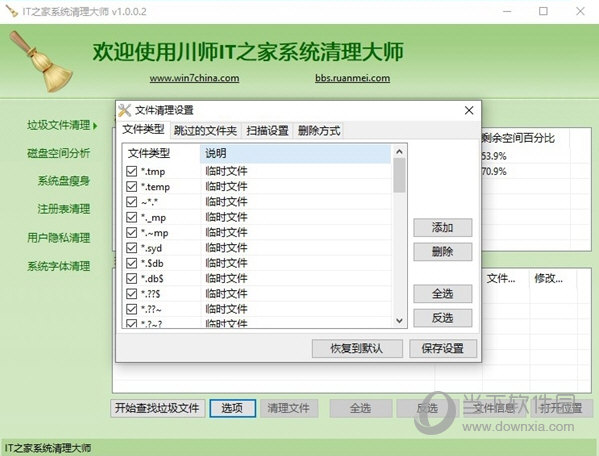
Task: Click the scroll down arrow of the file type list
Action: click(x=399, y=321)
